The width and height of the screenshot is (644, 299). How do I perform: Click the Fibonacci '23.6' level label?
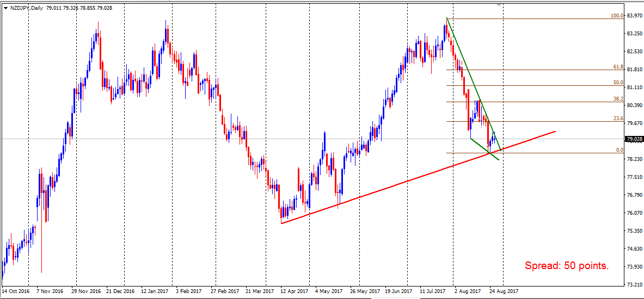pyautogui.click(x=618, y=118)
